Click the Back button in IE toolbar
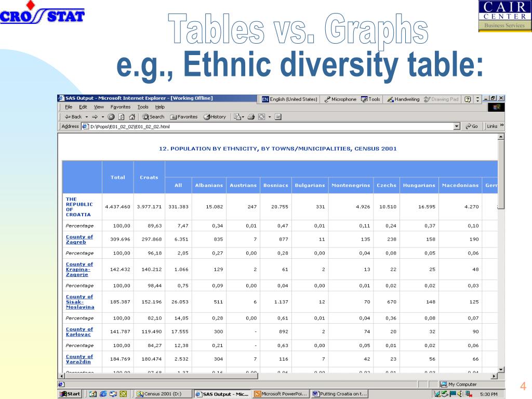This screenshot has height=399, width=532. click(x=73, y=117)
